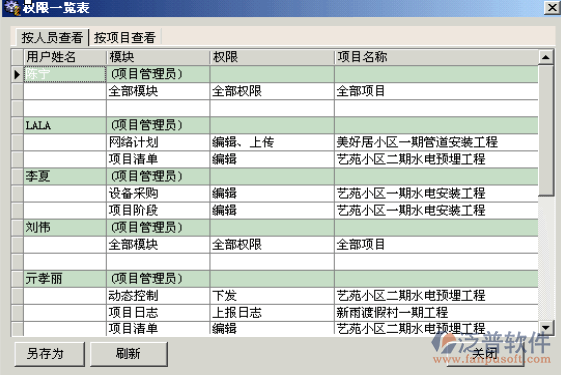Screen dimensions: 561x375
Task: Select the current-row arrow indicator beside 陈宁
Action: click(17, 74)
